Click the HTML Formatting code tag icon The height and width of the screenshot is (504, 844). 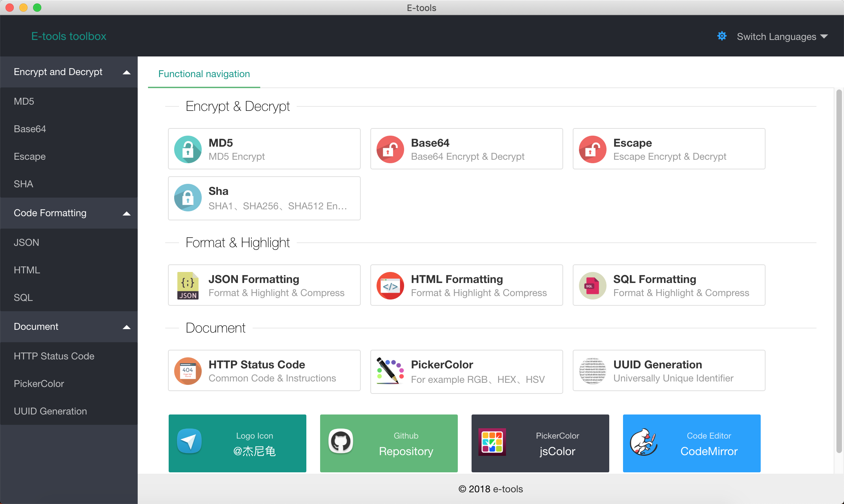tap(390, 285)
